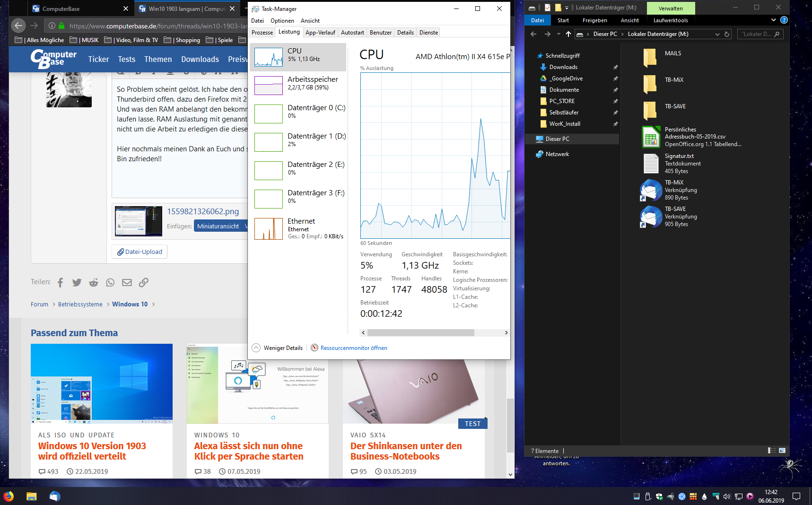Switch to the Prozesse tab

(262, 33)
